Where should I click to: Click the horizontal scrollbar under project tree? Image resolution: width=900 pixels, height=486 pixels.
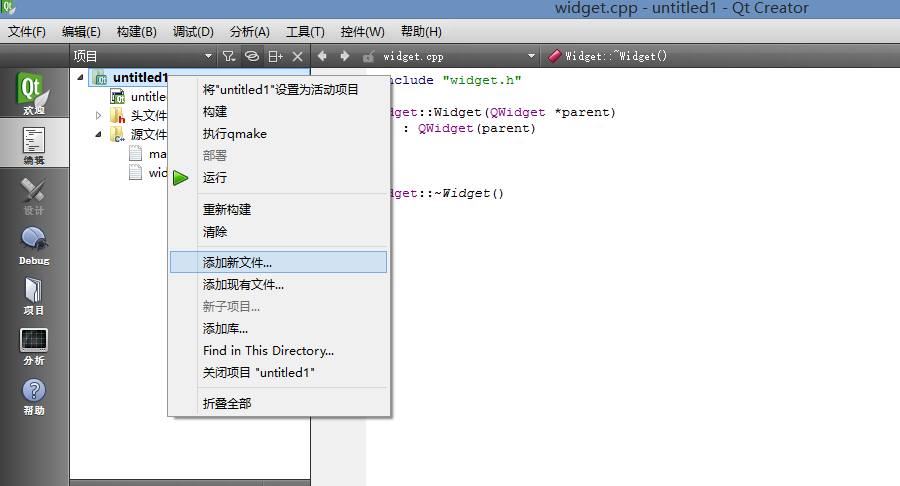(x=190, y=483)
